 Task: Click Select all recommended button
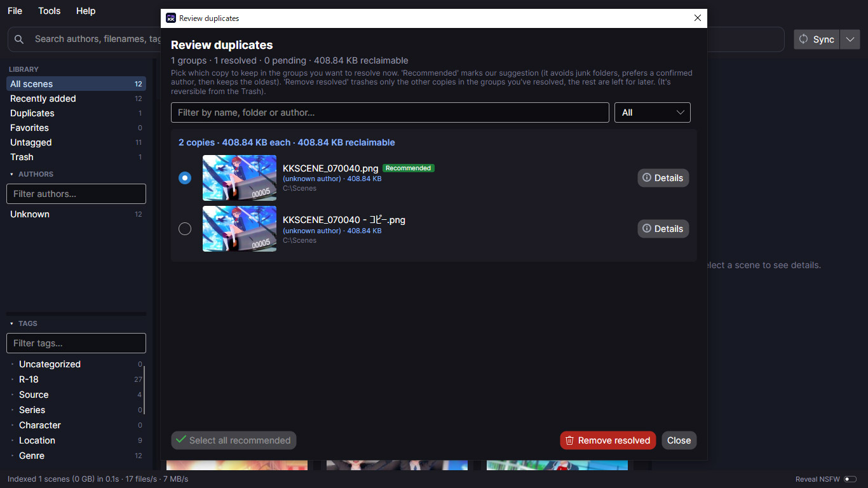[x=233, y=440]
